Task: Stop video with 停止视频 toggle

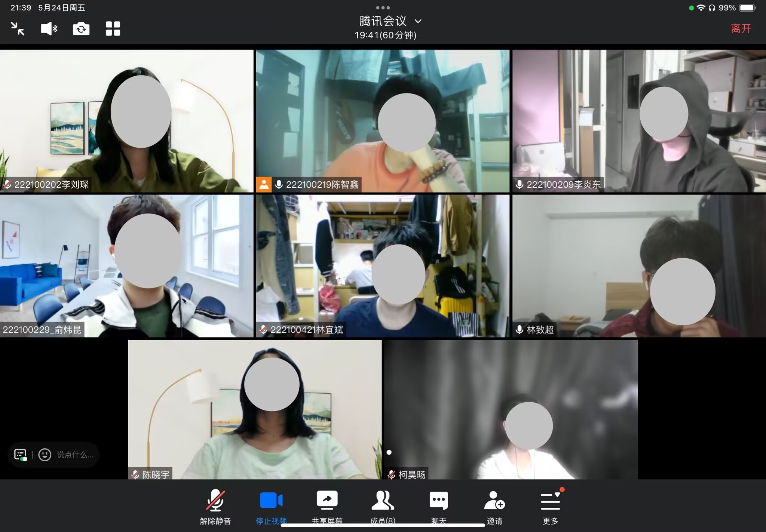Action: click(x=271, y=505)
